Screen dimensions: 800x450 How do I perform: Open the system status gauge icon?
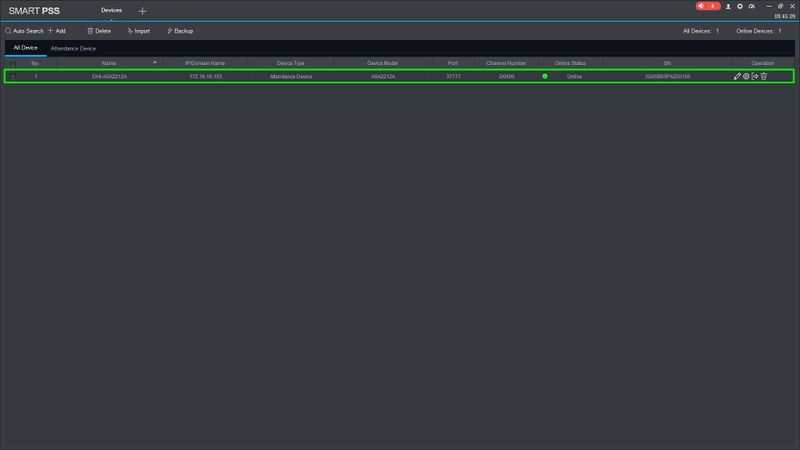(x=752, y=7)
